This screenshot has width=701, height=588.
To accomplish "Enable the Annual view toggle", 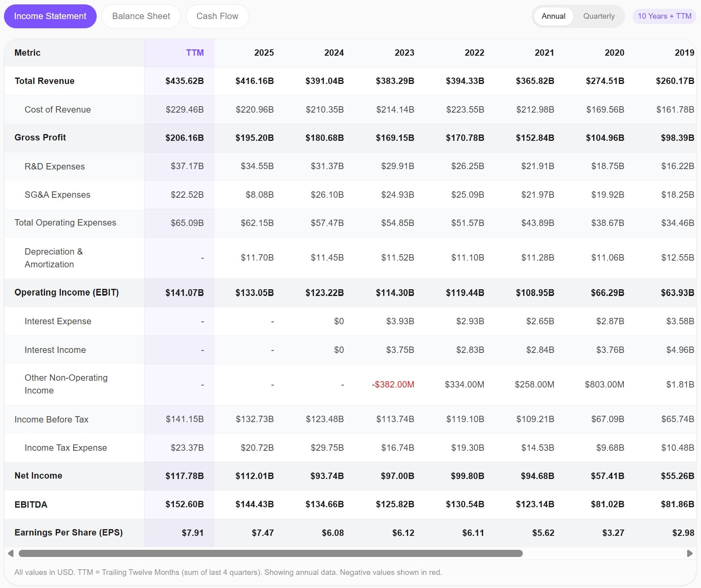I will tap(553, 16).
